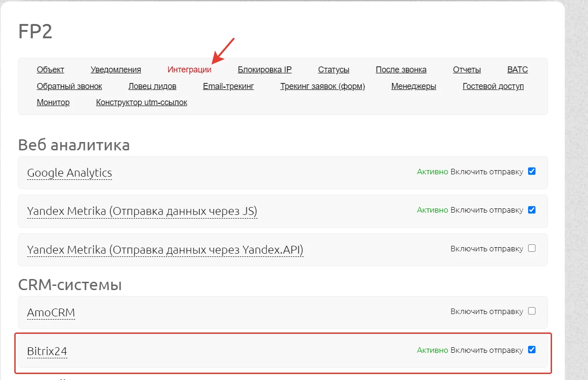
Task: Enable AmoCRM sending checkbox
Action: tap(532, 311)
